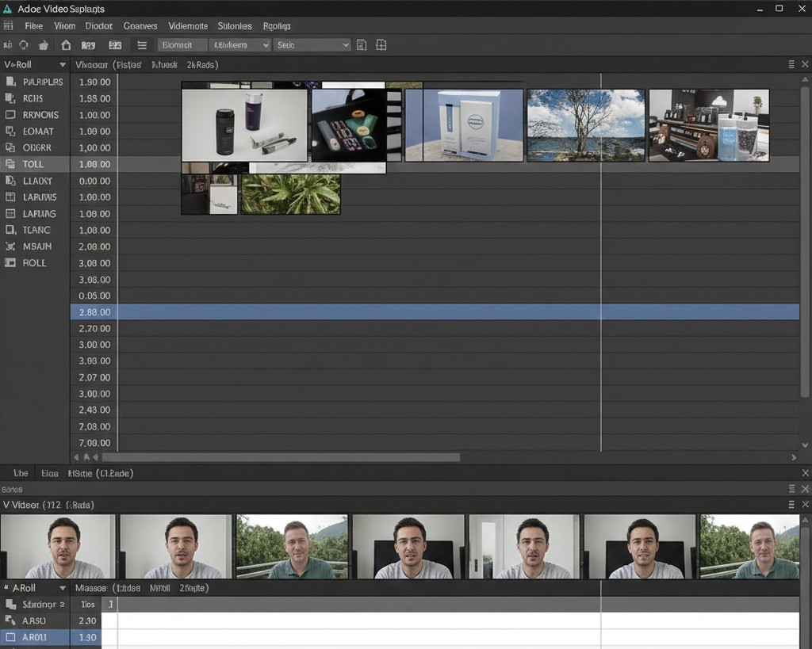Click the grid layout icon right of Seic dropdown
Viewport: 812px width, 649px height.
[x=381, y=45]
